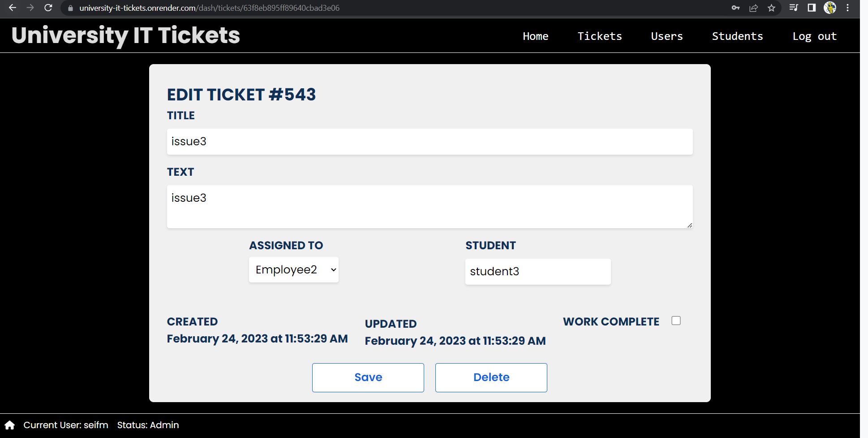Save the ticket changes
Image resolution: width=868 pixels, height=438 pixels.
(368, 377)
